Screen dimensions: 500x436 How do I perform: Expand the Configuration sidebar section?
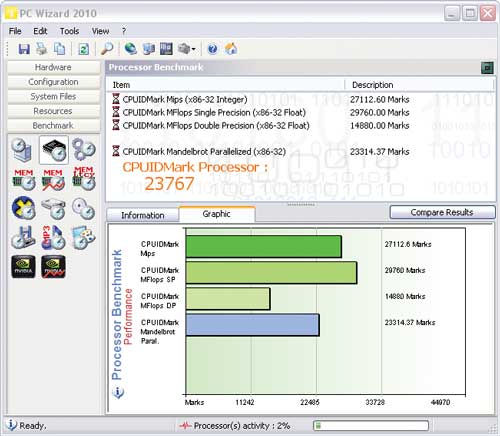(x=53, y=82)
